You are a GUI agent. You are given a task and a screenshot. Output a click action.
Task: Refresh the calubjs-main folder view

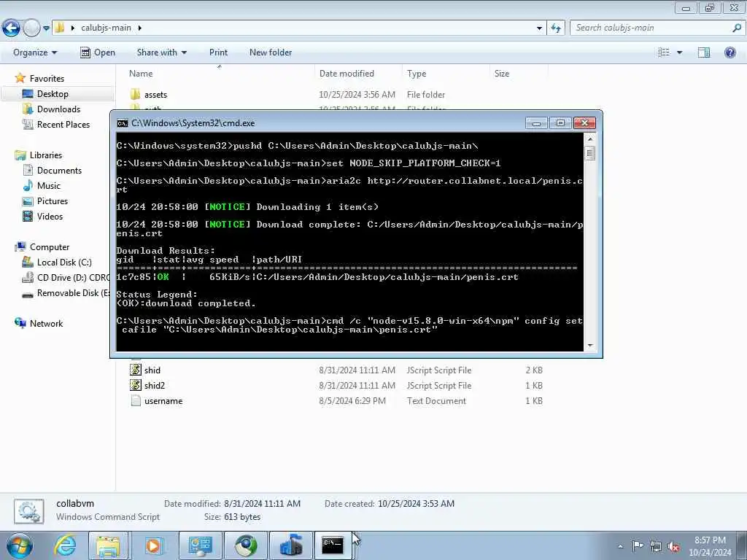click(x=556, y=28)
